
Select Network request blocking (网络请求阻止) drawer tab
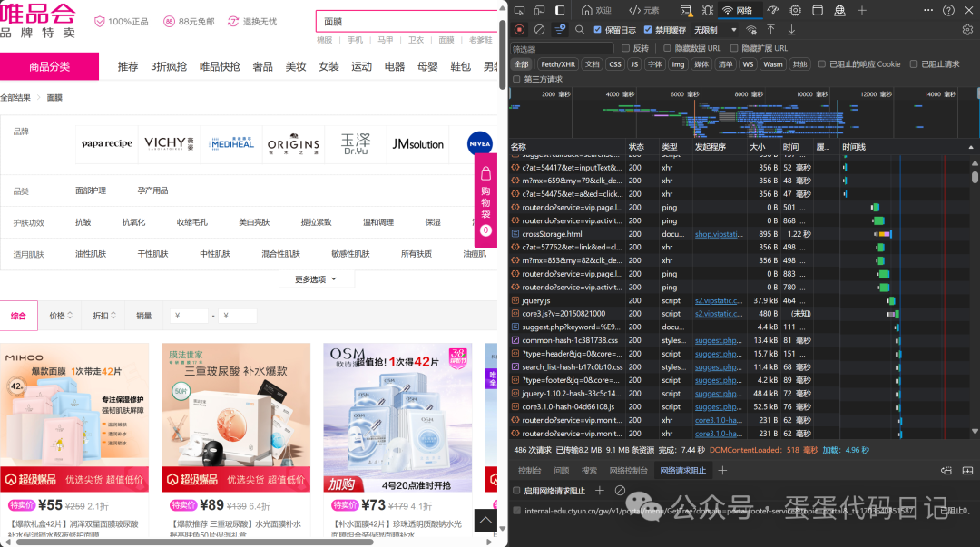click(x=682, y=471)
